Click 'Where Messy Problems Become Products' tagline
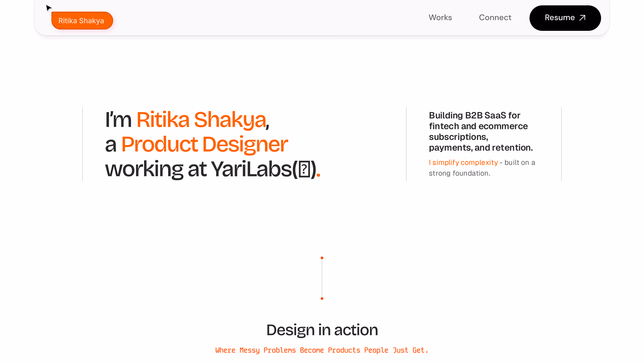The height and width of the screenshot is (362, 644). tap(322, 350)
